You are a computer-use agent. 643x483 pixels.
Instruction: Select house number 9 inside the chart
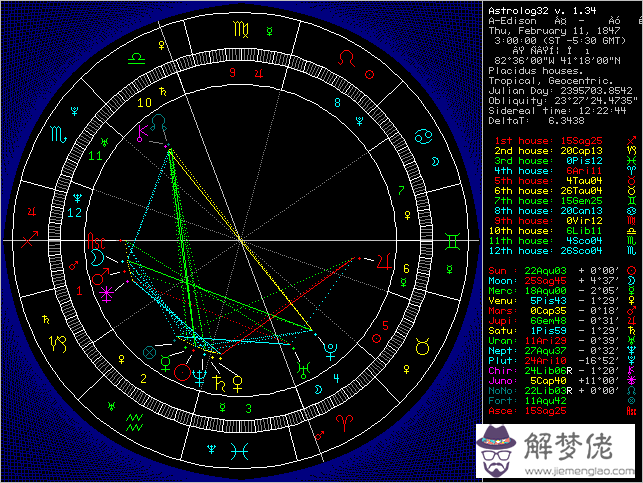click(x=232, y=73)
